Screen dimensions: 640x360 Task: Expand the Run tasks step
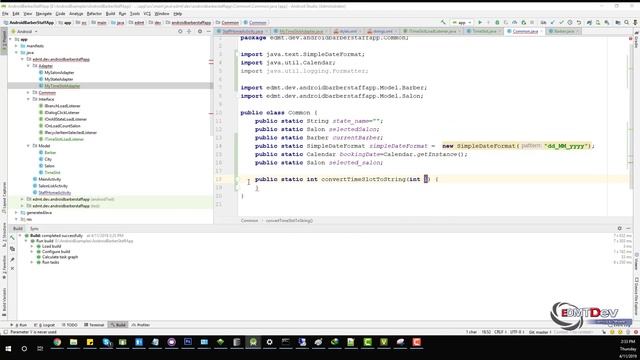point(32,262)
